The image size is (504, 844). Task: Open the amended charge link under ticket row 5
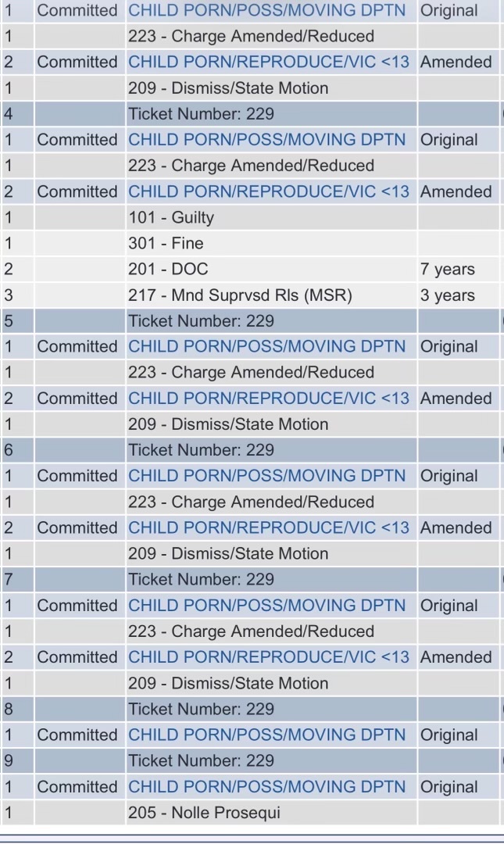pos(268,399)
